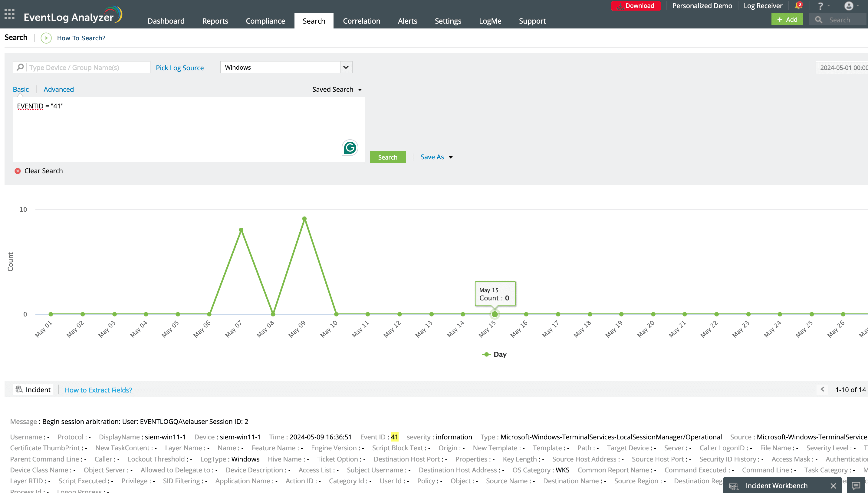868x493 pixels.
Task: Open the Pick Log Source link
Action: (x=180, y=68)
